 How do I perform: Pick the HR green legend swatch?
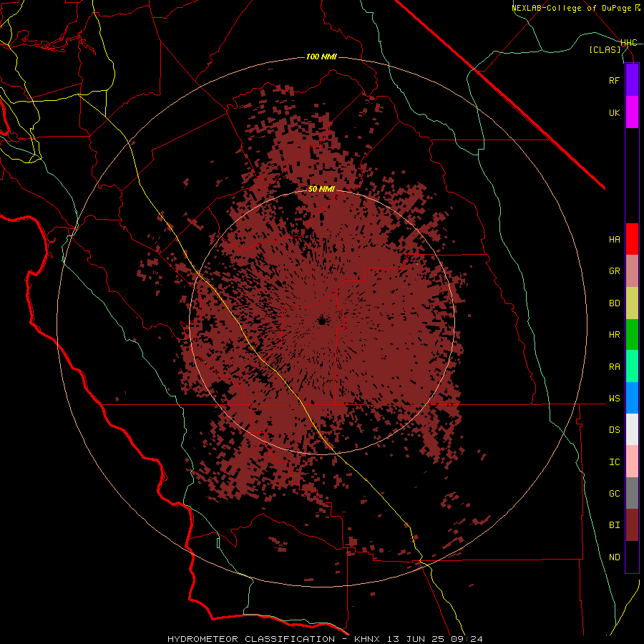coord(632,335)
